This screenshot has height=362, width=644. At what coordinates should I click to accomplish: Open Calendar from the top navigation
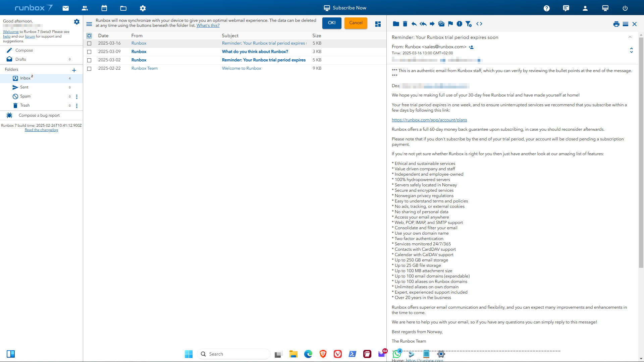coord(104,8)
